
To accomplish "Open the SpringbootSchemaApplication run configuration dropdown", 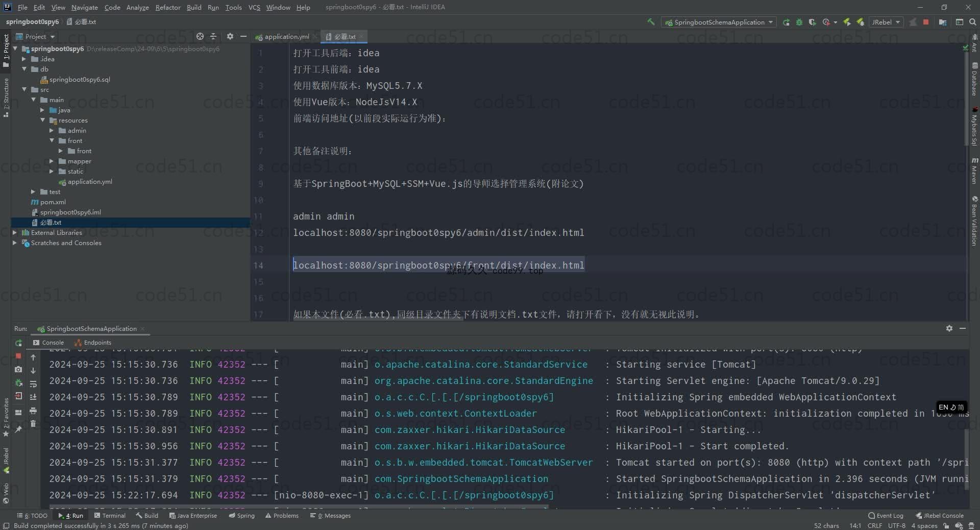I will click(x=718, y=22).
